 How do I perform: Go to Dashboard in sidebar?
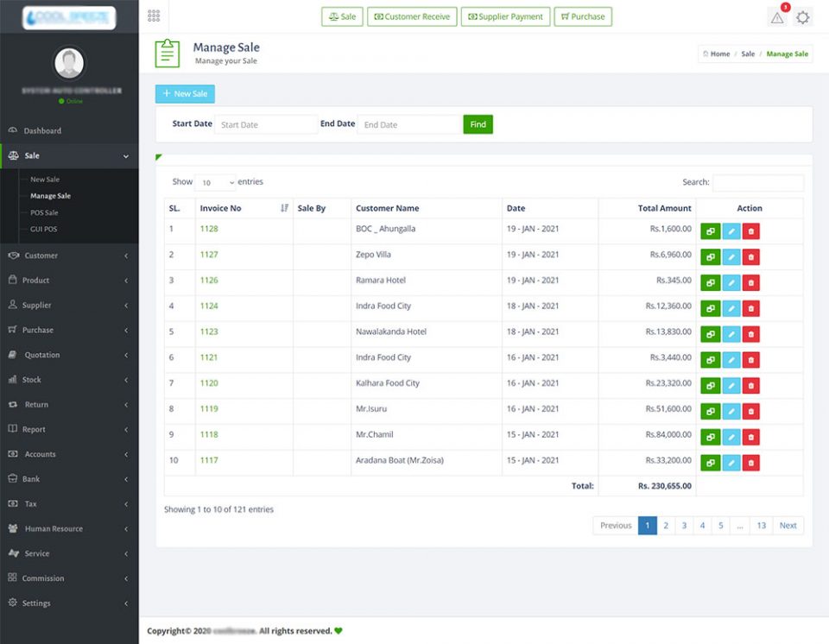click(x=42, y=131)
